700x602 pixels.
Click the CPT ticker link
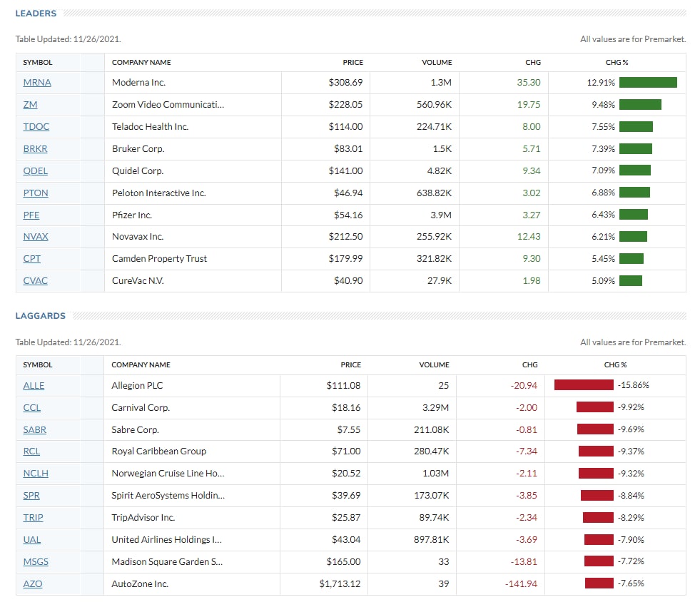point(31,259)
